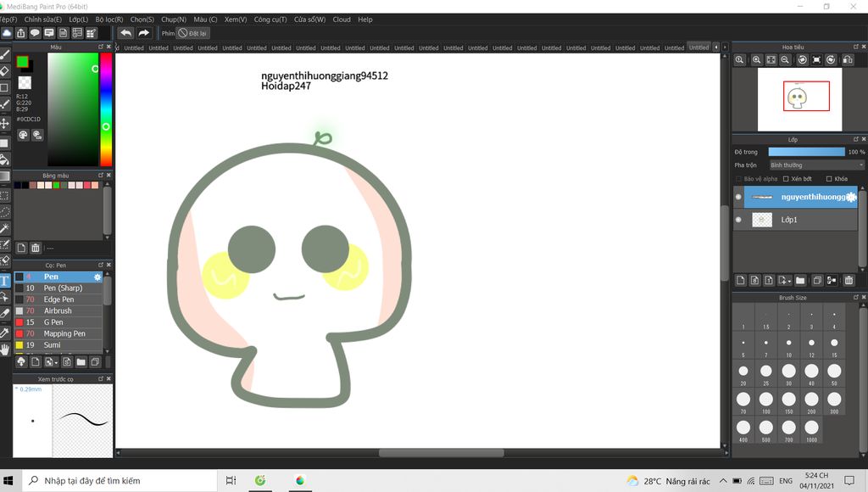Screen dimensions: 868x492
Task: Select the Lasso selection tool
Action: pyautogui.click(x=4, y=212)
